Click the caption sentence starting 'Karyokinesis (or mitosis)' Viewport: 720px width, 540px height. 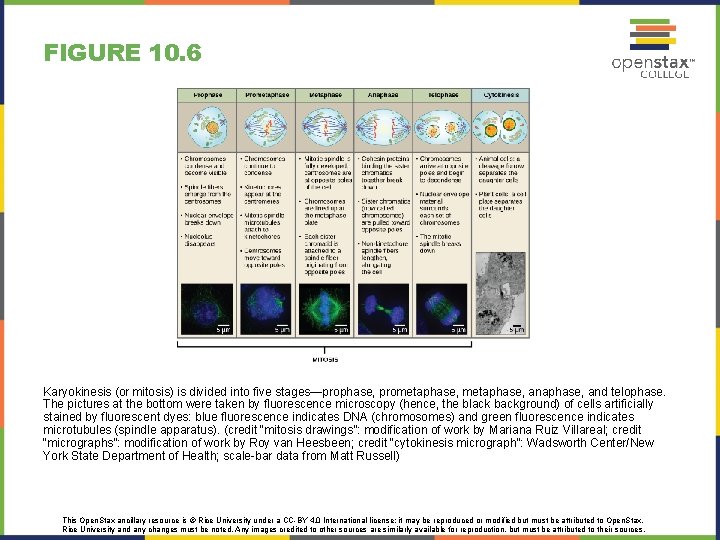[x=354, y=392]
